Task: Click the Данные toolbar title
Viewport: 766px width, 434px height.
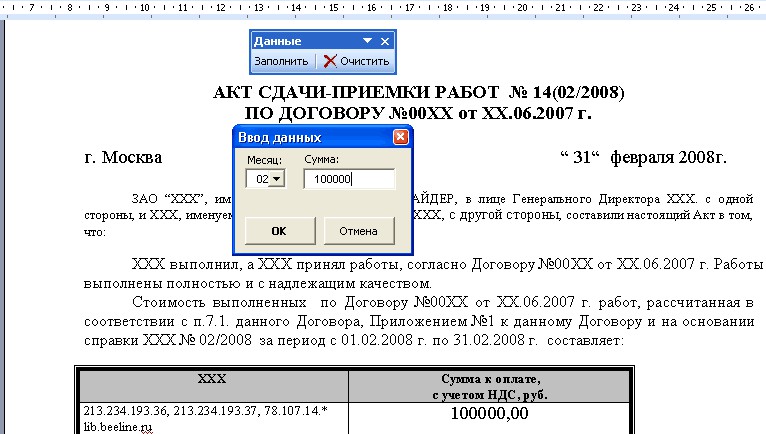Action: [277, 41]
